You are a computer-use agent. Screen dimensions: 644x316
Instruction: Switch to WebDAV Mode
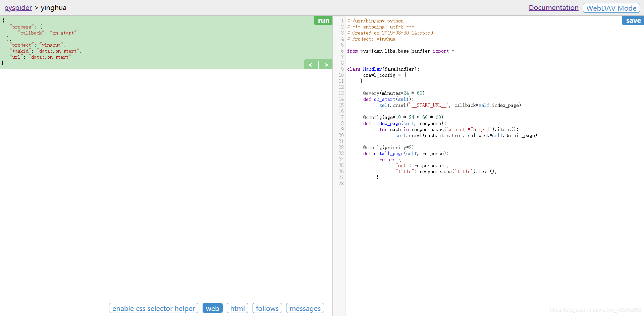click(611, 8)
